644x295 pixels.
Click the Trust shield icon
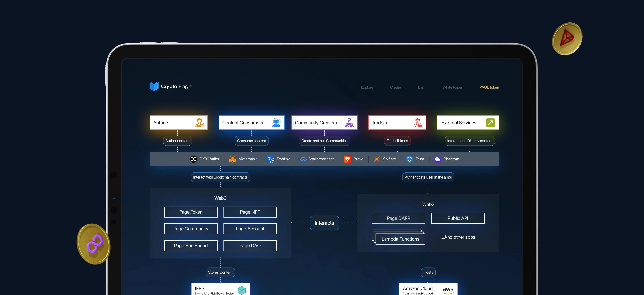tap(409, 159)
